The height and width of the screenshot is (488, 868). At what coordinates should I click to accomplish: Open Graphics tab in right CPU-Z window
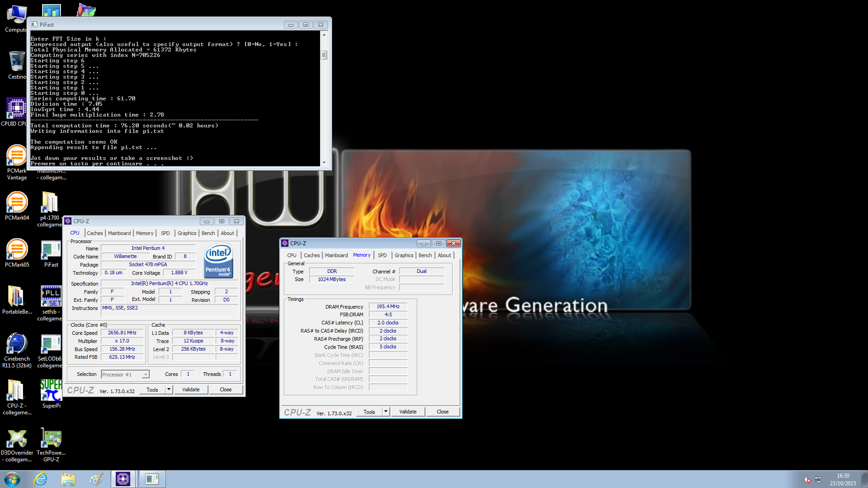[404, 255]
